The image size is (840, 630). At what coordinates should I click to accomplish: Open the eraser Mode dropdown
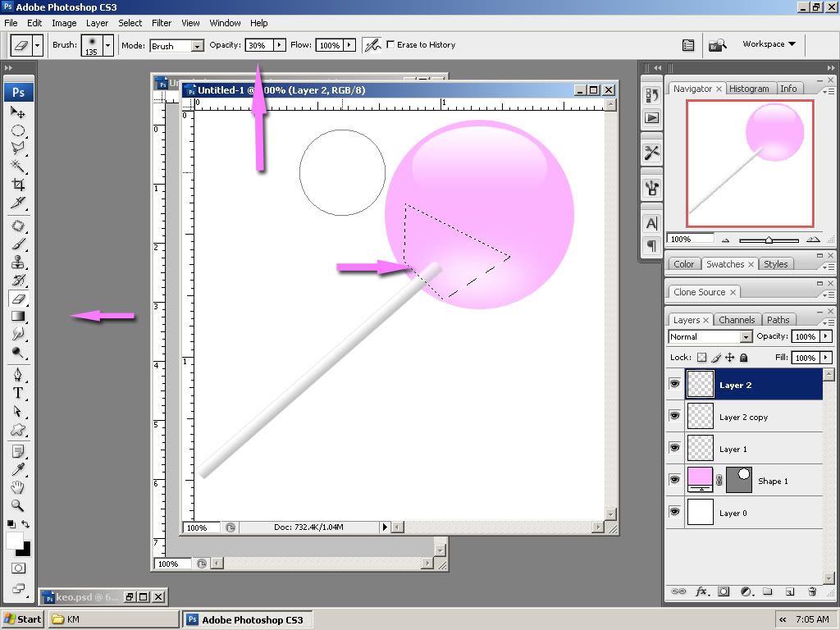198,46
